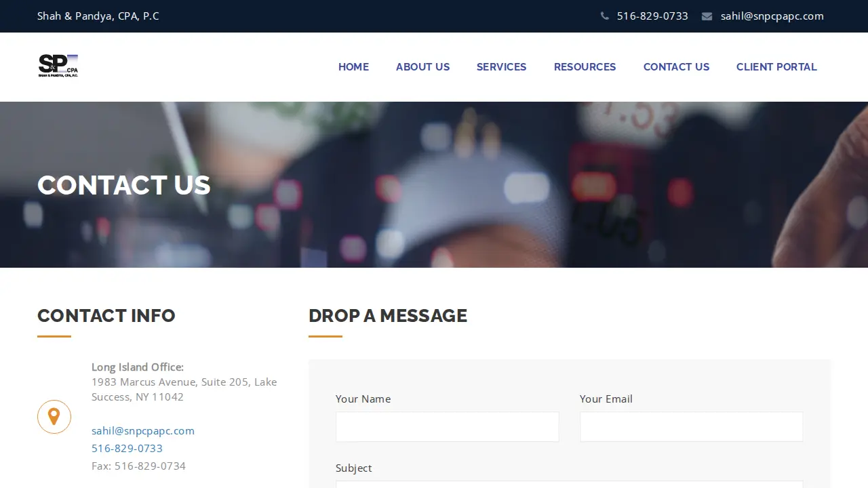The width and height of the screenshot is (868, 488).
Task: Select Contact Us in the navigation
Action: [677, 67]
